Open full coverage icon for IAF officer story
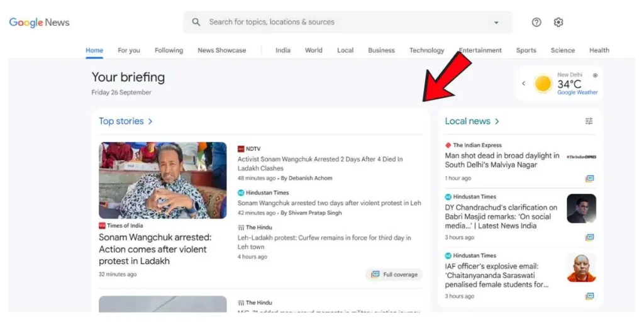 [x=589, y=296]
